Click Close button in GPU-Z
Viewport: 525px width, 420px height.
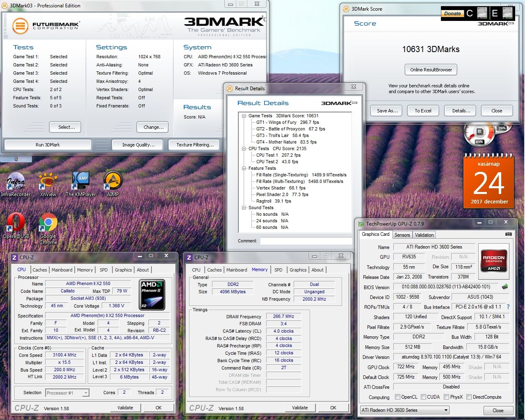(x=498, y=410)
